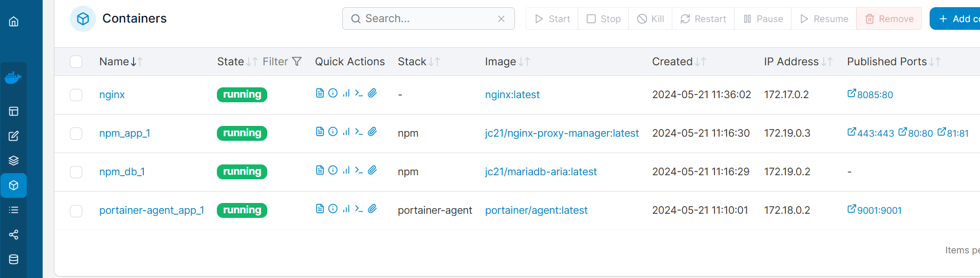Open the nginx:latest image link

point(512,95)
